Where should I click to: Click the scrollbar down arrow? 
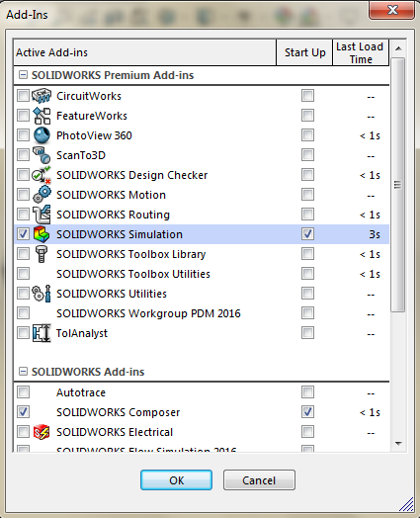(398, 443)
